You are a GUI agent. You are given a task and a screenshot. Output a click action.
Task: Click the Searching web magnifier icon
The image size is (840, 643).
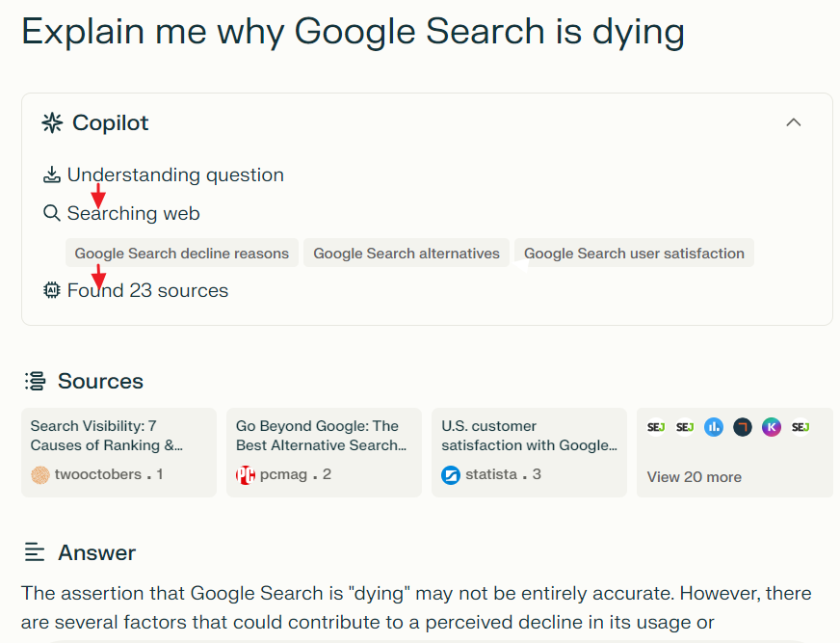[x=51, y=213]
